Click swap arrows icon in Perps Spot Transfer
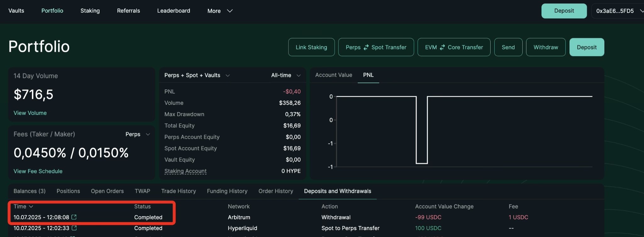Image resolution: width=644 pixels, height=237 pixels. [x=366, y=47]
